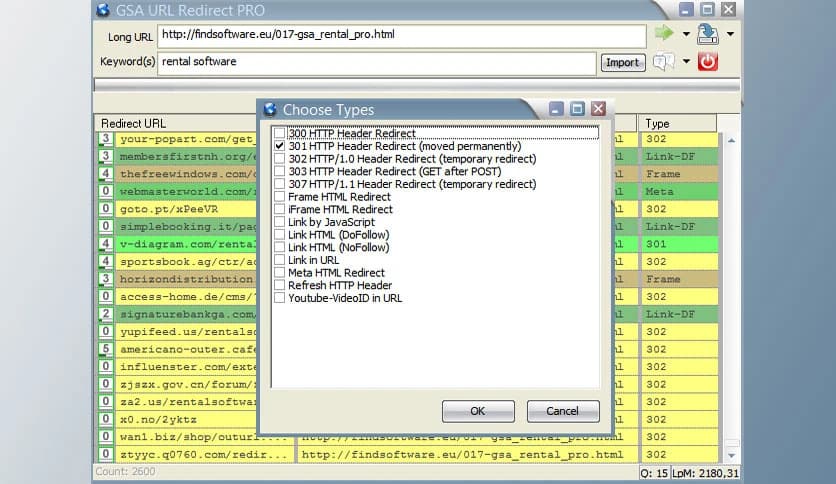Check Frame HTML Redirect
The image size is (836, 484).
pos(279,197)
